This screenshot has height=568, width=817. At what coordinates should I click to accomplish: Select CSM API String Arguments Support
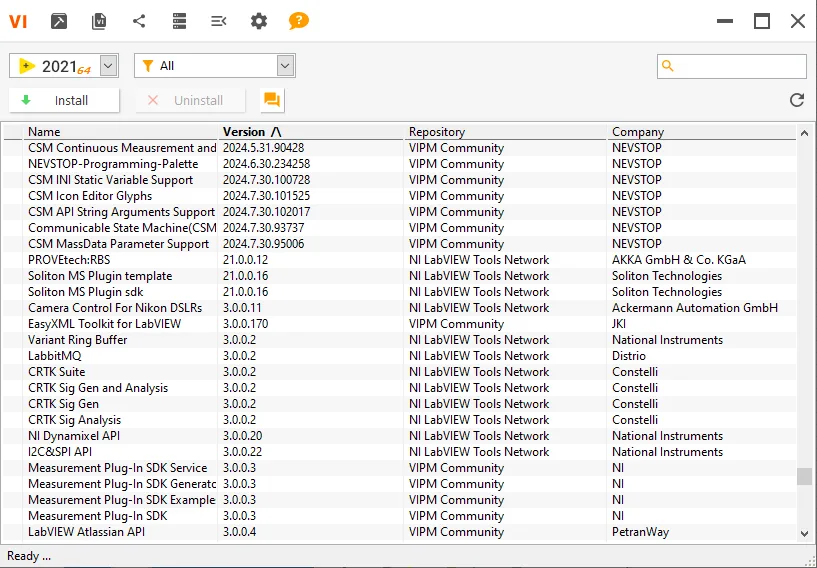point(400,212)
